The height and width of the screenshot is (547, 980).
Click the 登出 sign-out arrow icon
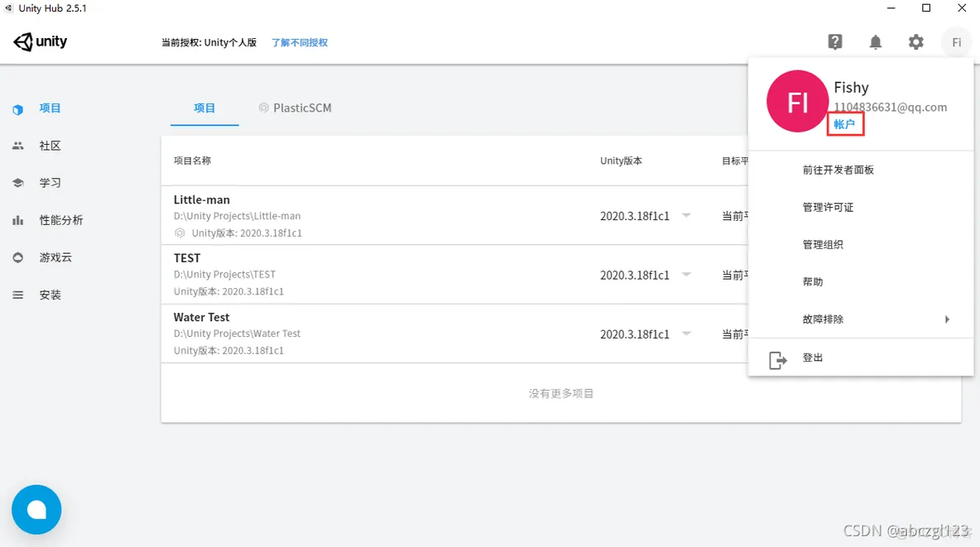click(x=777, y=360)
